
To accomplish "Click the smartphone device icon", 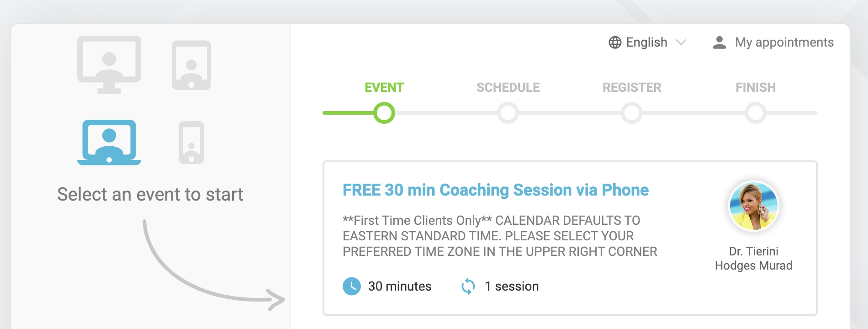I will [x=191, y=143].
